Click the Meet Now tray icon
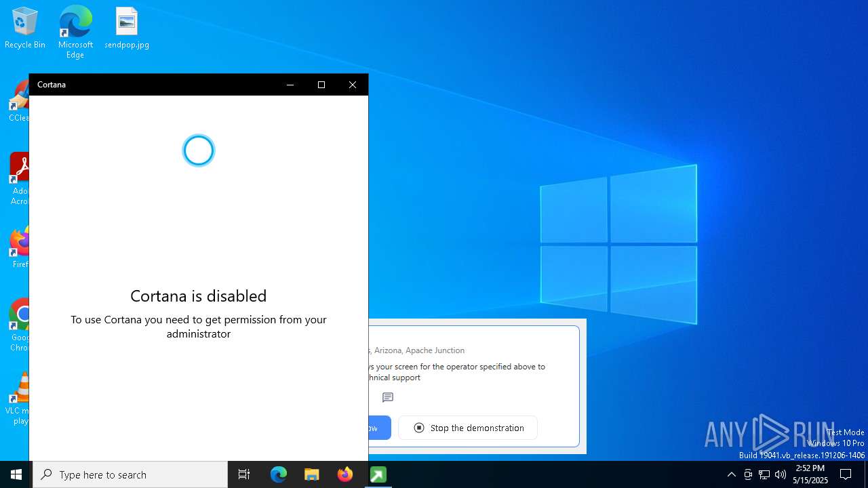868x488 pixels. pos(748,474)
